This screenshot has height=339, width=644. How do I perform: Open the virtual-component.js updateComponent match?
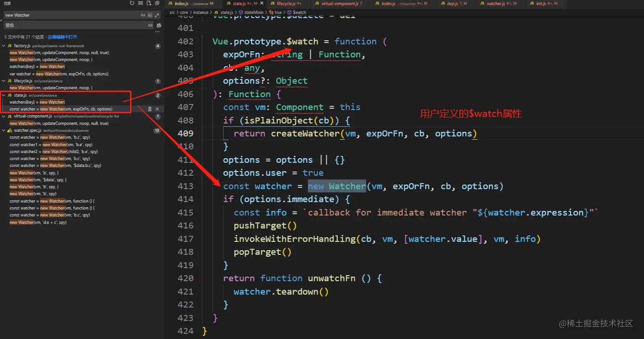click(x=59, y=123)
